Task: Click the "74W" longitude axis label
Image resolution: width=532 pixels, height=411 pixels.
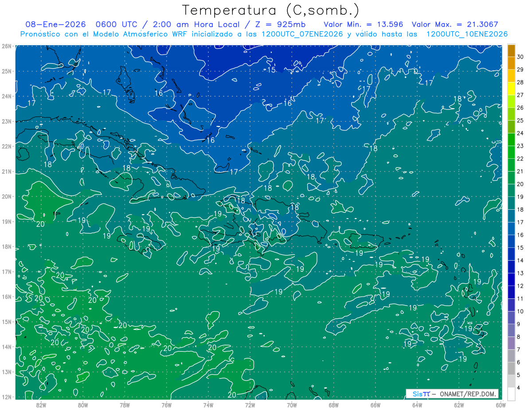Action: pos(208,405)
